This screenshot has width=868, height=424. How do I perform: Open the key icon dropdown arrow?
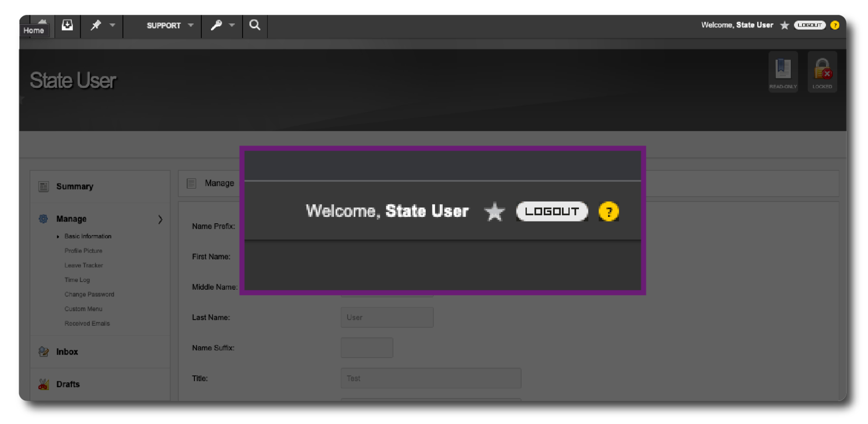point(232,25)
